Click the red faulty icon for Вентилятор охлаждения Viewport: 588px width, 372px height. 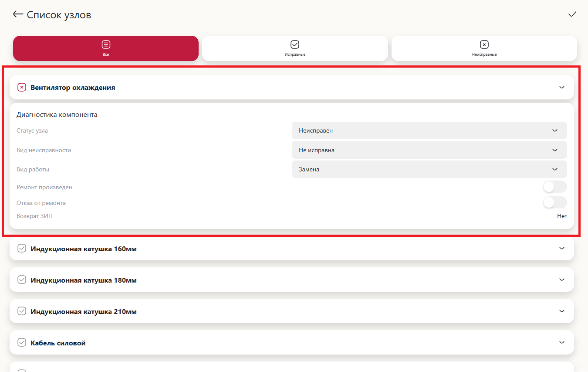22,88
